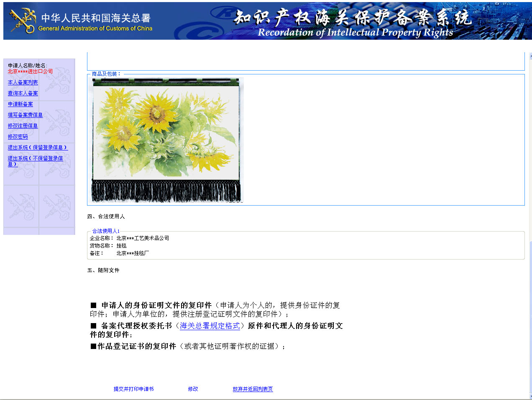Log out with 退出系统(不保留登录信息)
Image resolution: width=532 pixels, height=400 pixels.
point(35,161)
